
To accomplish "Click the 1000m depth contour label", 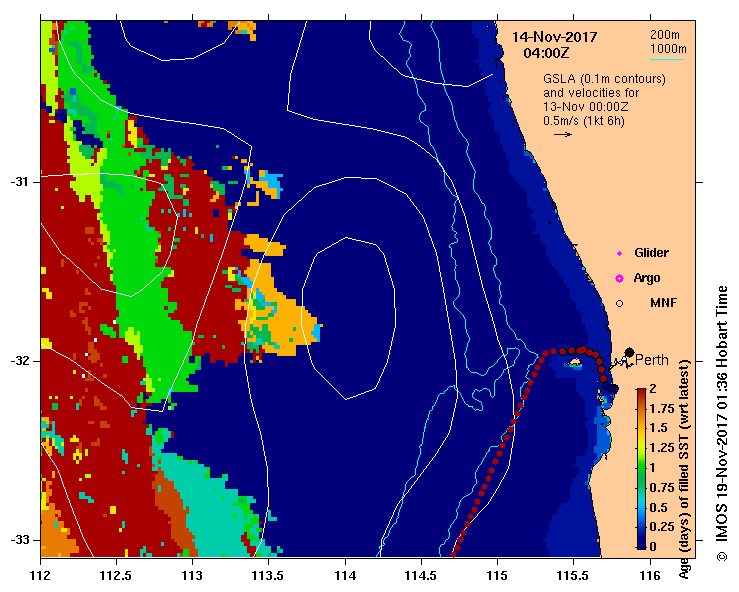I will pyautogui.click(x=668, y=49).
